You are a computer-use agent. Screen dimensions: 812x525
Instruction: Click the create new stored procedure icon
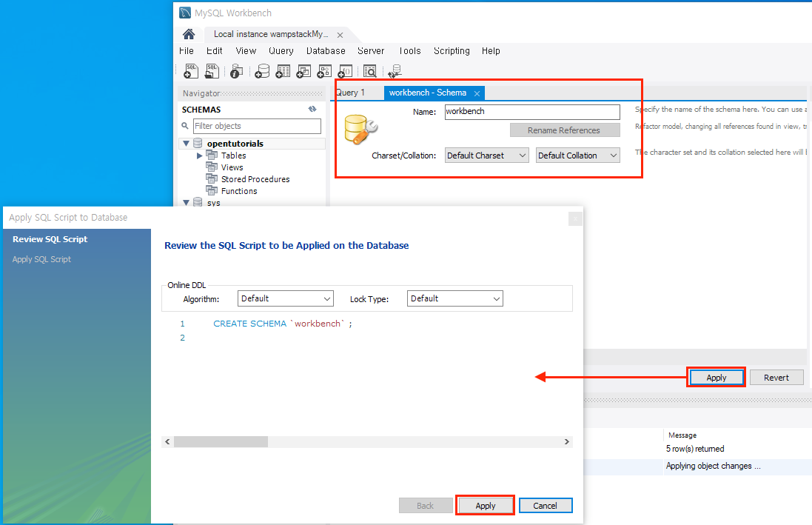[x=324, y=71]
